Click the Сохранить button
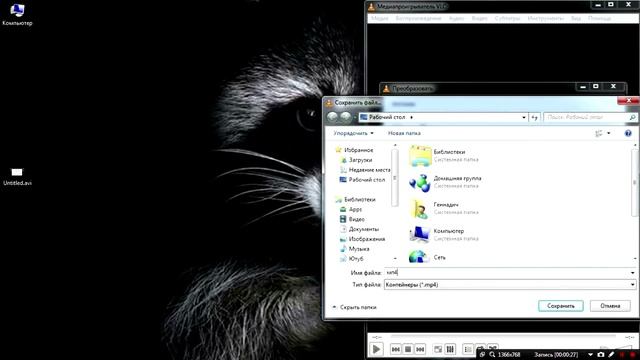Image resolution: width=640 pixels, height=360 pixels. pos(560,306)
